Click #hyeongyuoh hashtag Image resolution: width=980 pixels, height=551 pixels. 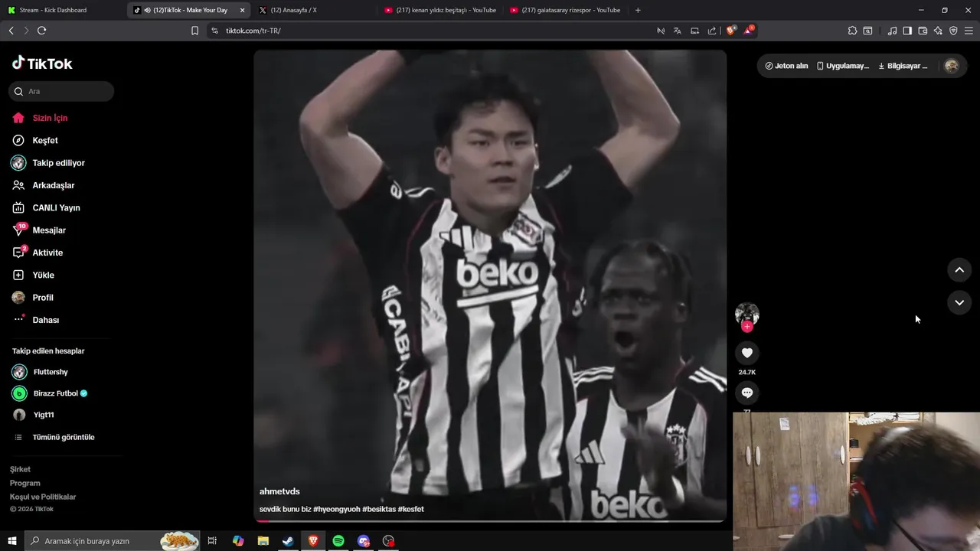point(336,509)
